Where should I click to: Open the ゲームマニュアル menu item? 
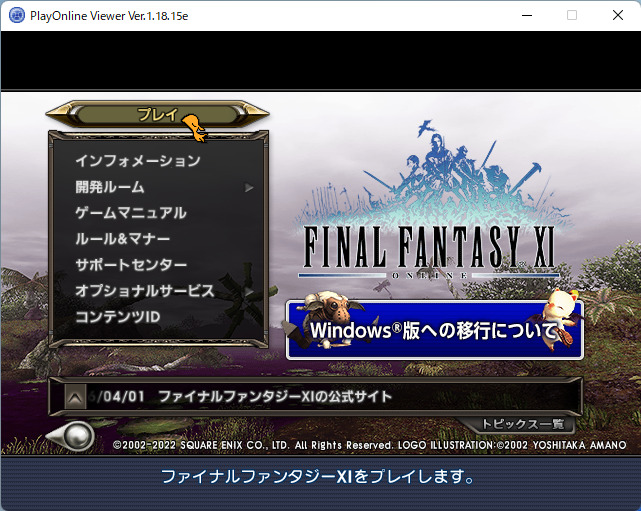[x=131, y=213]
